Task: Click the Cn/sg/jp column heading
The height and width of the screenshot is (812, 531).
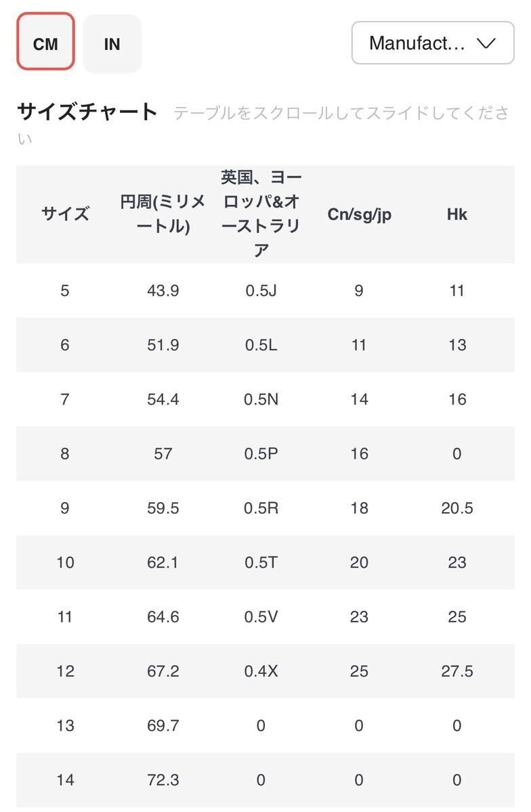Action: click(x=360, y=213)
